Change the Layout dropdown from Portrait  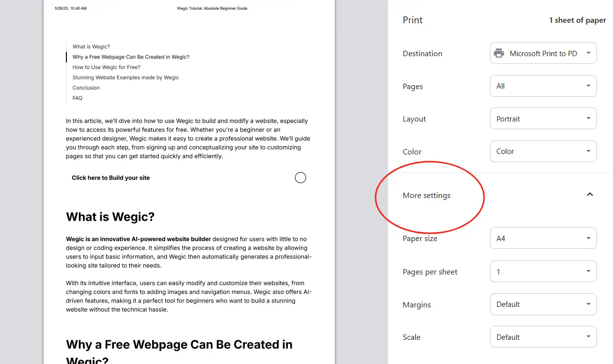pyautogui.click(x=543, y=119)
